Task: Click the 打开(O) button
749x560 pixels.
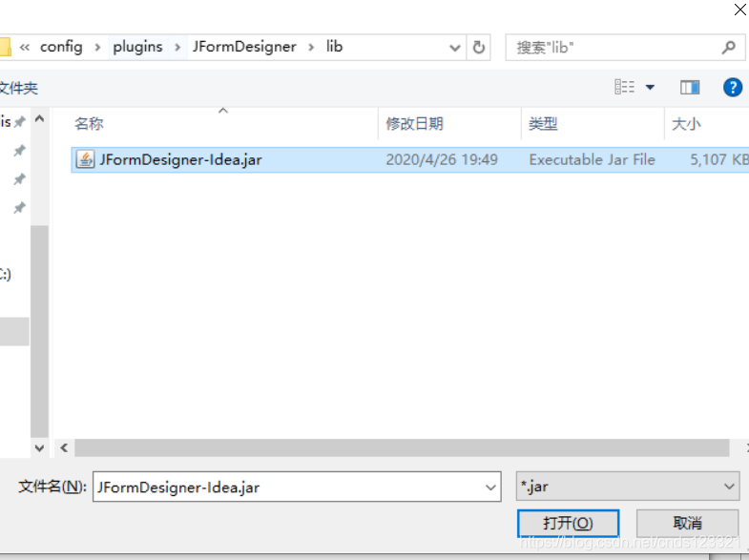Action: [x=568, y=524]
